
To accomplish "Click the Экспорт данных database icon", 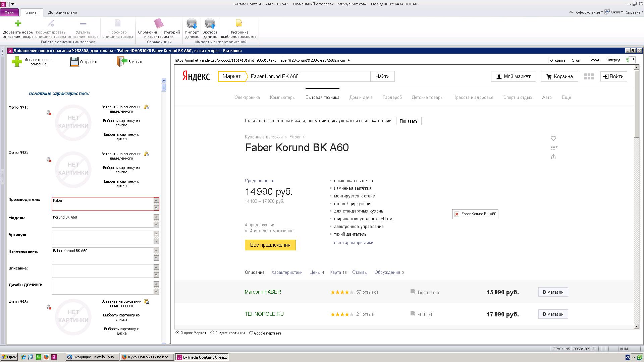I will click(210, 24).
